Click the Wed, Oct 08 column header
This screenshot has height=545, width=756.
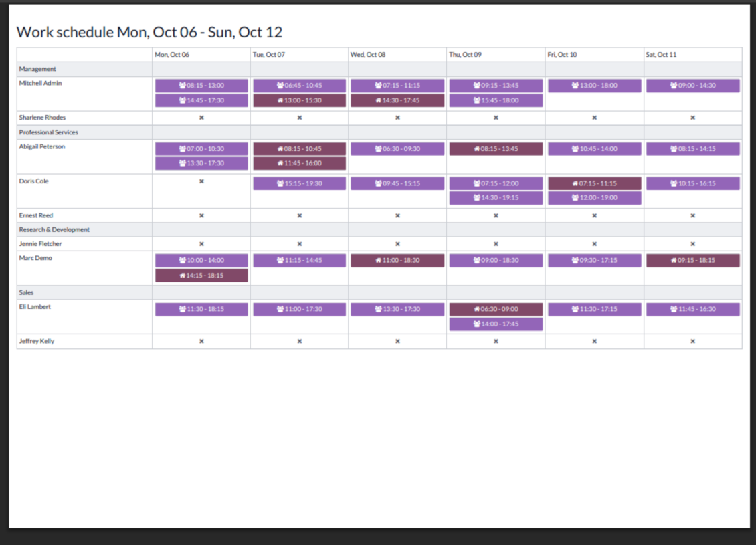[368, 55]
